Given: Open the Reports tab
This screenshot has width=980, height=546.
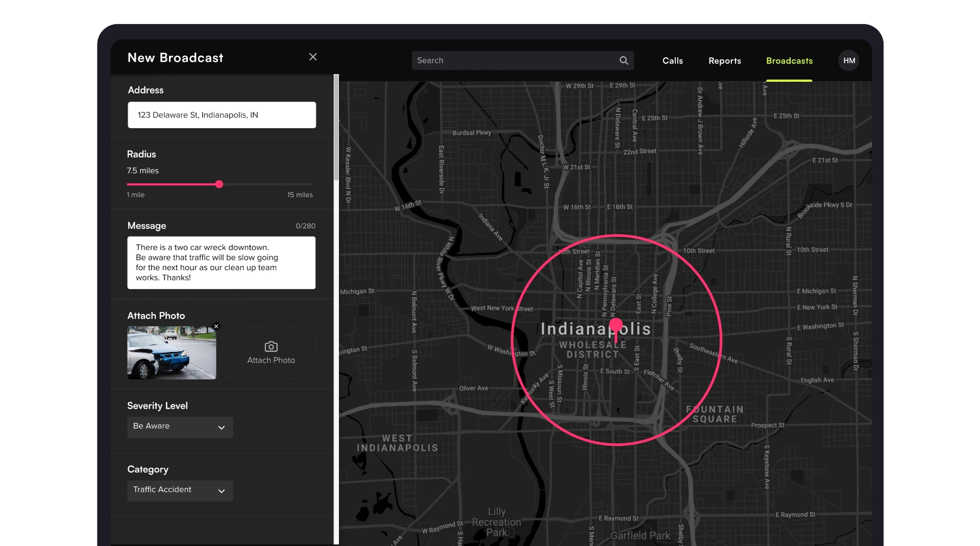Looking at the screenshot, I should [x=724, y=61].
